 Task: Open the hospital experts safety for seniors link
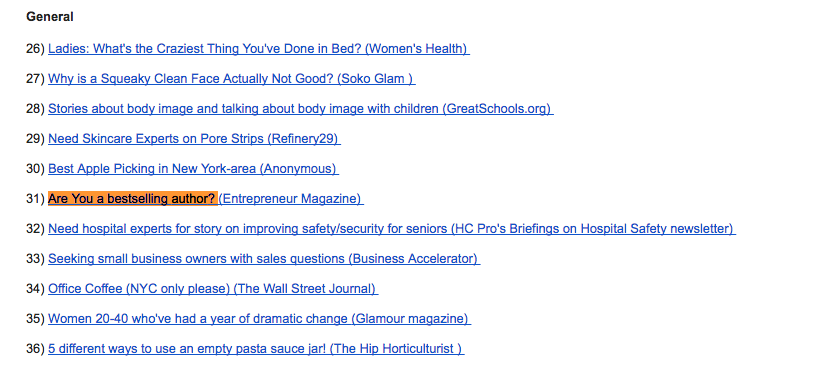392,229
